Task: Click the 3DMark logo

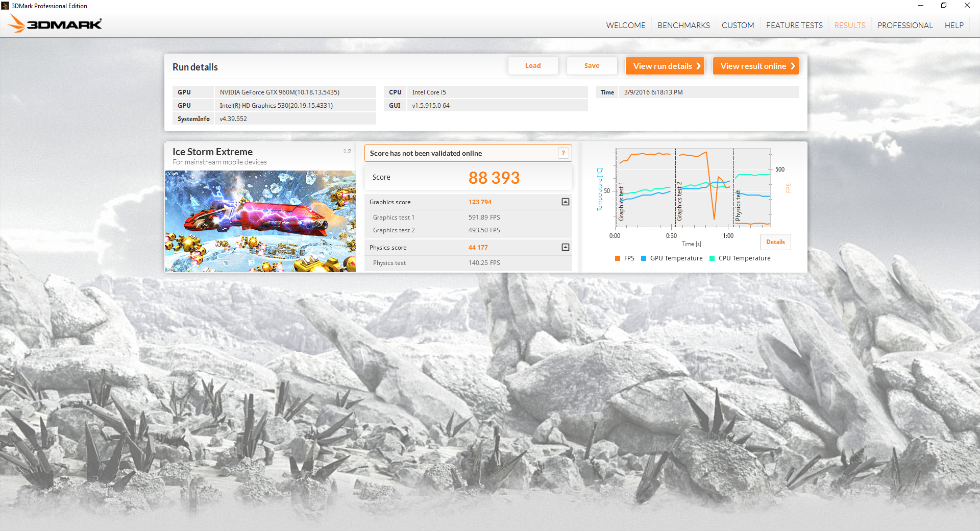Action: click(55, 23)
